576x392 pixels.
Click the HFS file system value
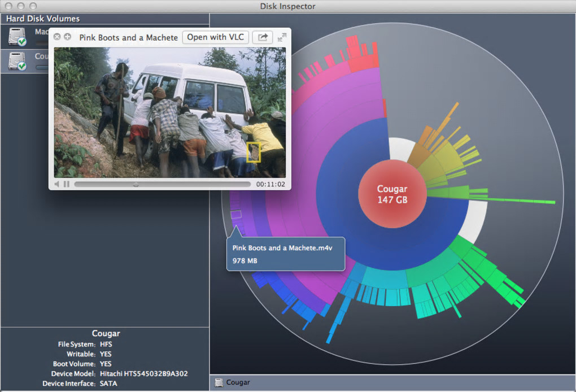coord(106,344)
